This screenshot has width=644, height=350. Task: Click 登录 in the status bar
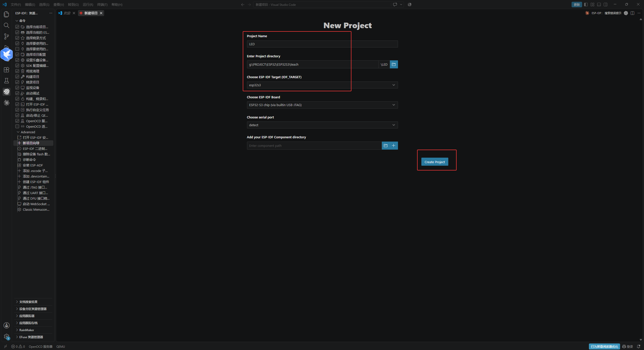(x=627, y=346)
